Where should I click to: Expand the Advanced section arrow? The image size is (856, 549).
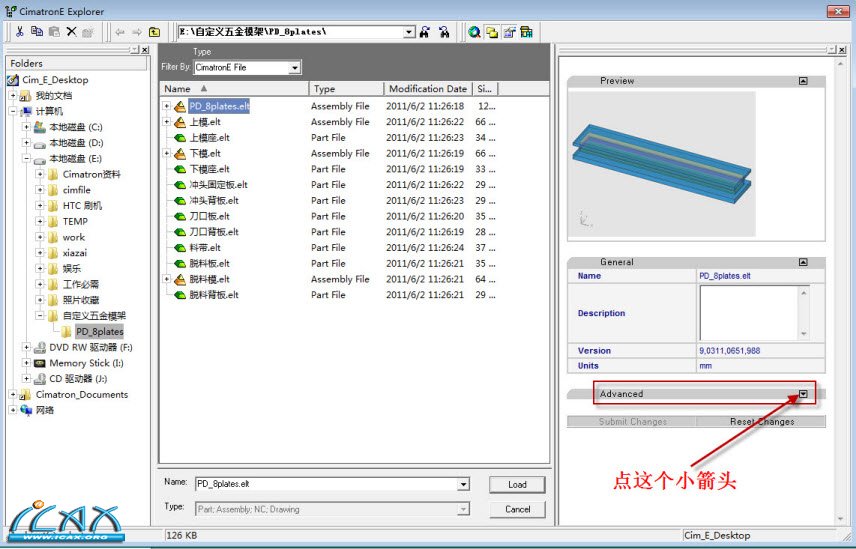[803, 394]
